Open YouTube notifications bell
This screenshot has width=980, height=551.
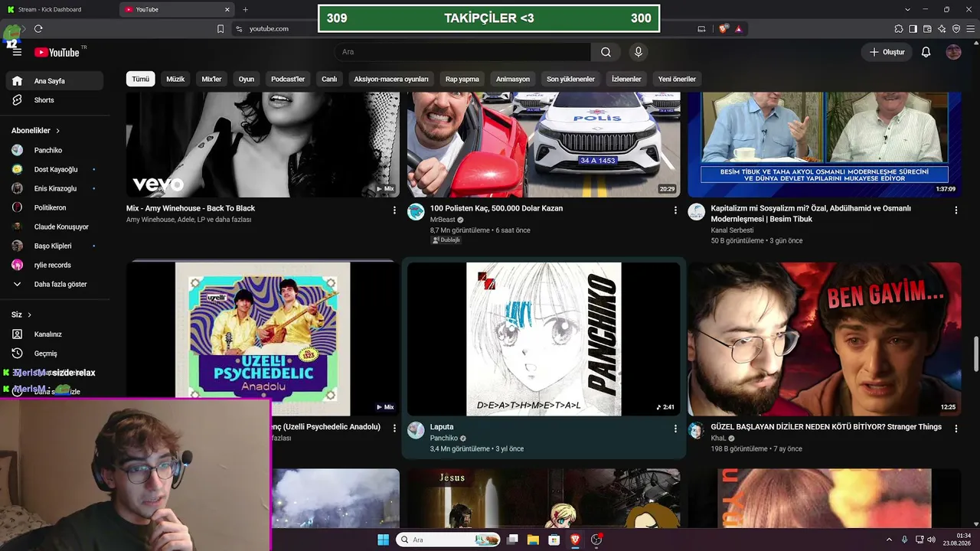(926, 52)
